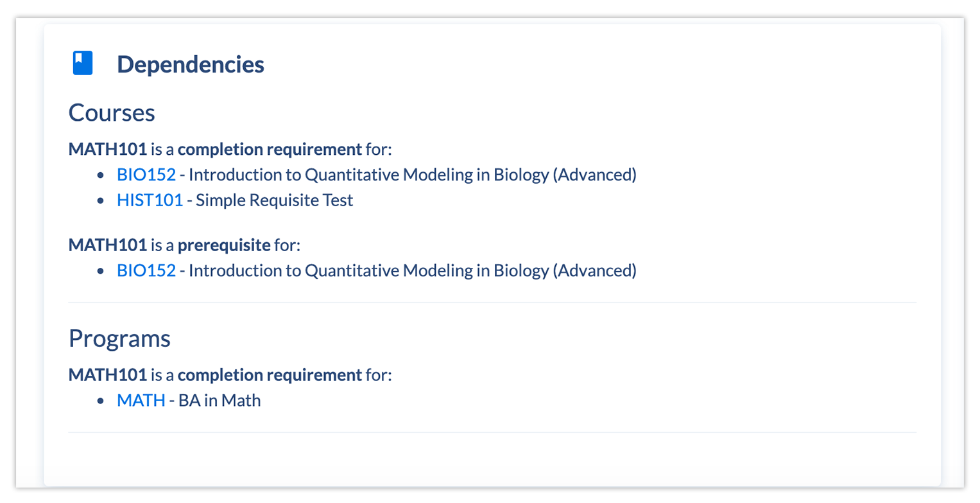Click Quantitative Modeling title in prerequisite list

pyautogui.click(x=412, y=270)
